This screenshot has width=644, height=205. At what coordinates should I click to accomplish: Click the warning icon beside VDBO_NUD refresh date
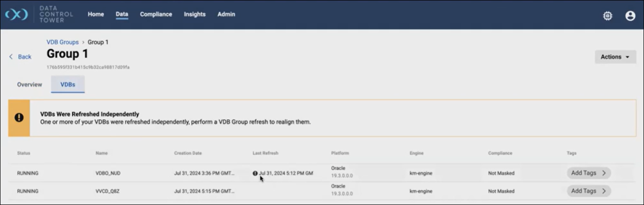click(x=255, y=173)
